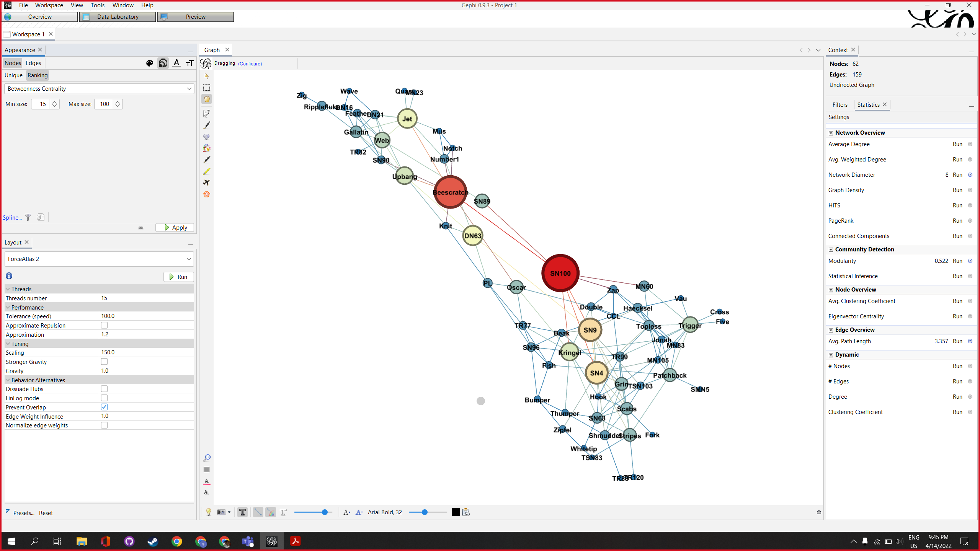Image resolution: width=980 pixels, height=551 pixels.
Task: Select the Drag tool in graph toolbar
Action: [x=207, y=99]
